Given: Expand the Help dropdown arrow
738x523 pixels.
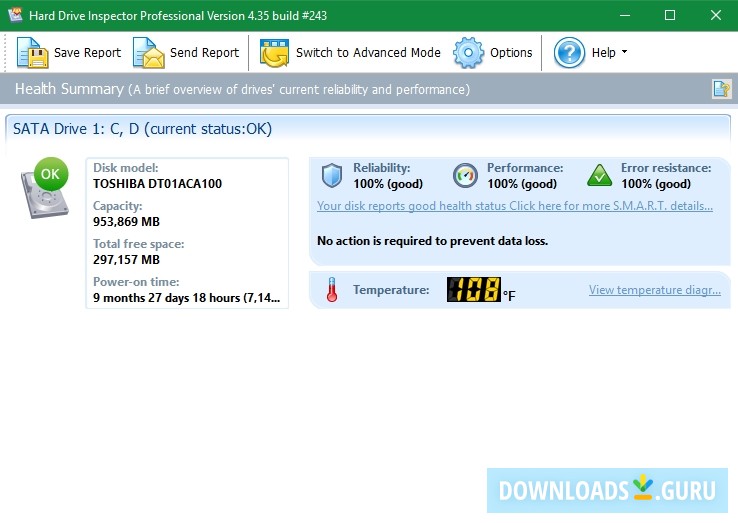Looking at the screenshot, I should [624, 52].
